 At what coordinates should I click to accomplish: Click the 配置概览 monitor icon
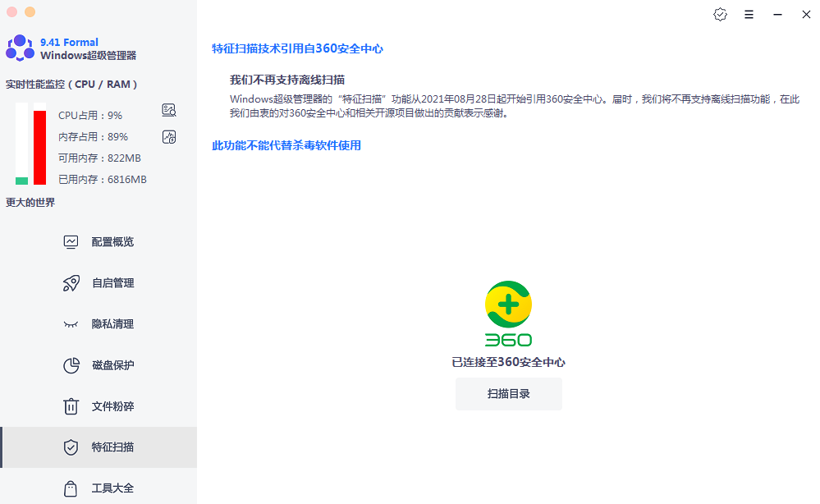point(71,242)
